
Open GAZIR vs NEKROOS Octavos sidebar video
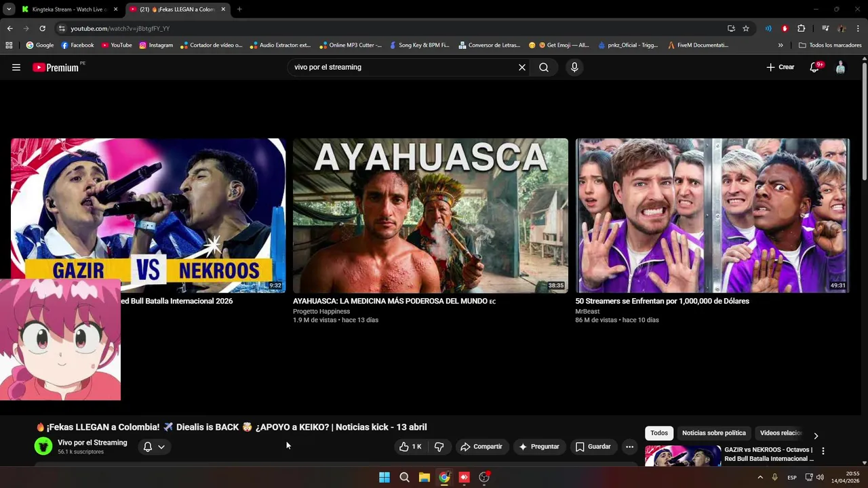click(x=769, y=454)
